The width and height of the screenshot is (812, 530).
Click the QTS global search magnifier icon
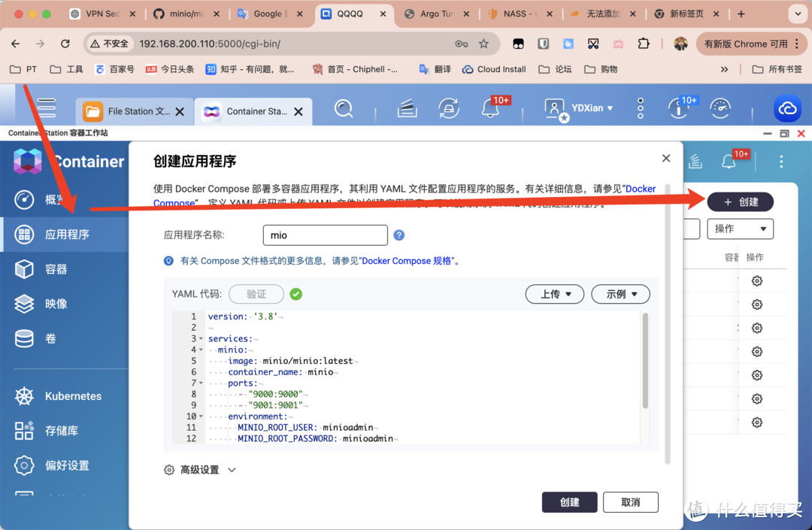coord(344,108)
